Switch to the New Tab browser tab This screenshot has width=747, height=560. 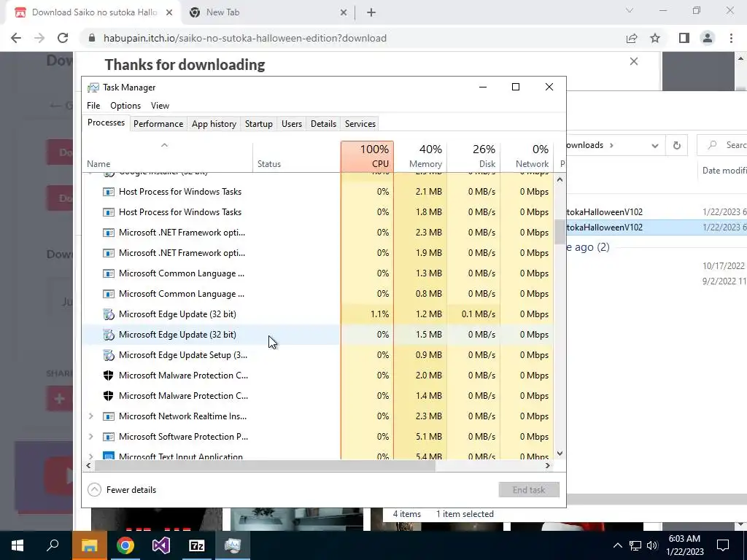click(x=268, y=12)
